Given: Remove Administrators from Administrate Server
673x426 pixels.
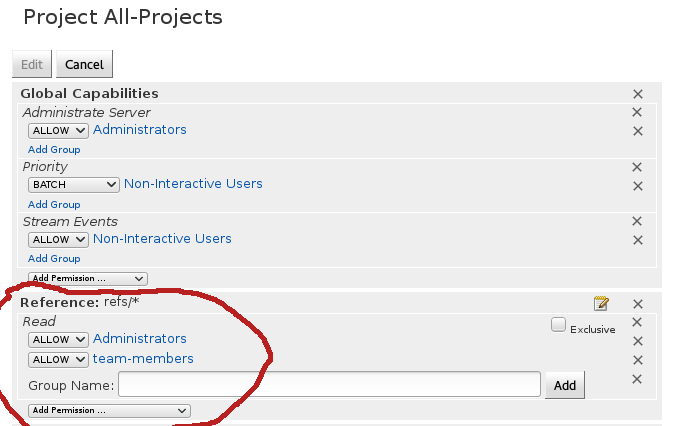Looking at the screenshot, I should coord(638,131).
